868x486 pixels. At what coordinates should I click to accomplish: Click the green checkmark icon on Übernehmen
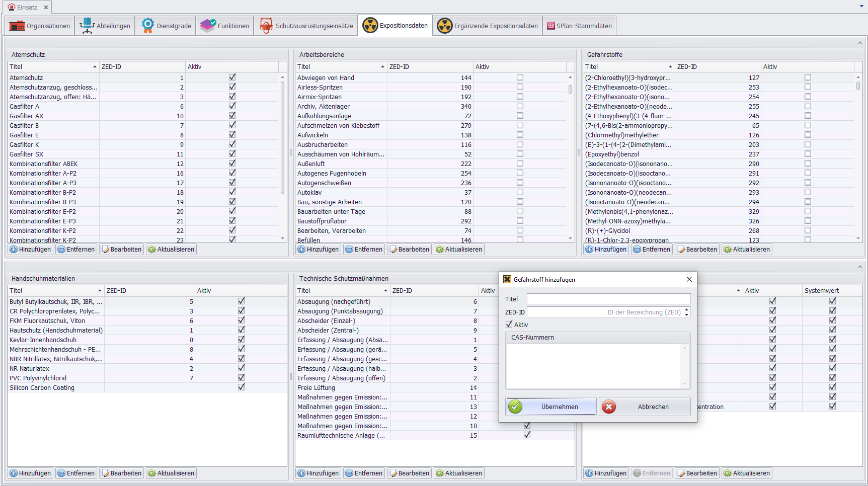point(515,407)
